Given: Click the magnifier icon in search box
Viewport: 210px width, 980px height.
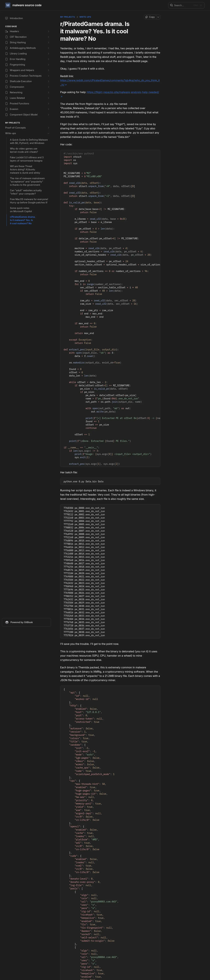Looking at the screenshot, I should pos(172,5).
